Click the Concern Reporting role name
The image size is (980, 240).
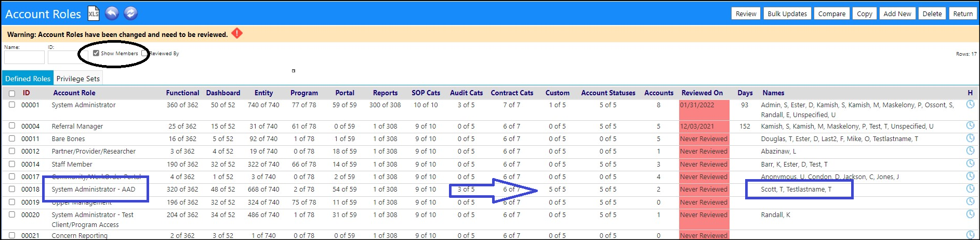coord(80,235)
